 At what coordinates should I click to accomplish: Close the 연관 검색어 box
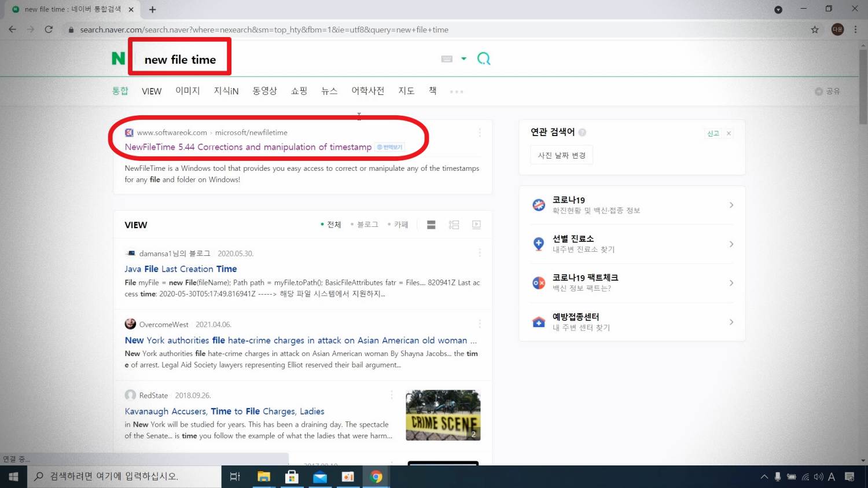coord(729,133)
